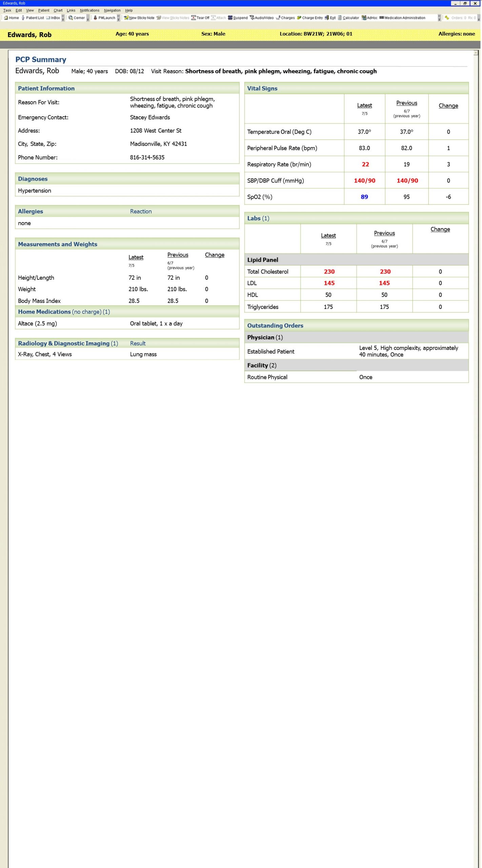Click the Orders and Rx status indicator
This screenshot has height=868, width=482.
[x=461, y=18]
